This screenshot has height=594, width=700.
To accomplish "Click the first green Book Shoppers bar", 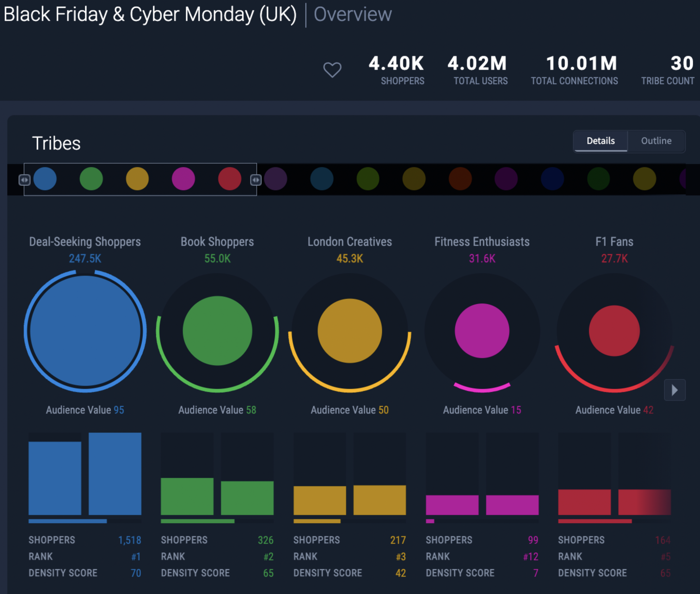I will pos(187,496).
